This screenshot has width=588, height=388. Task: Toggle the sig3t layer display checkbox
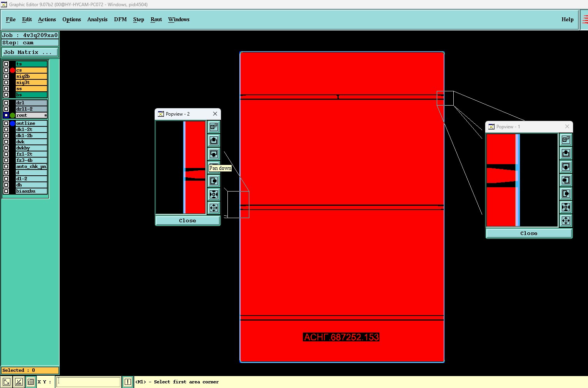pos(6,82)
